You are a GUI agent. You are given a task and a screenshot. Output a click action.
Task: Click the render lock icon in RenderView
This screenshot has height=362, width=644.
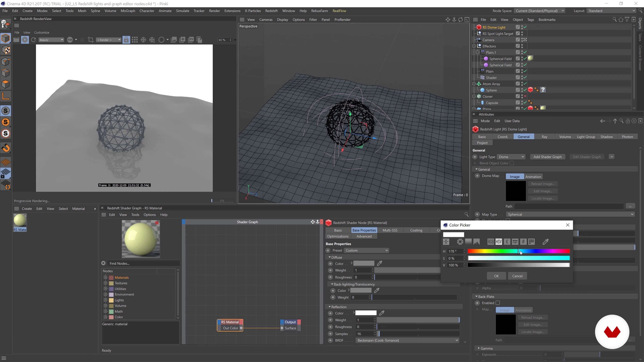[x=126, y=40]
